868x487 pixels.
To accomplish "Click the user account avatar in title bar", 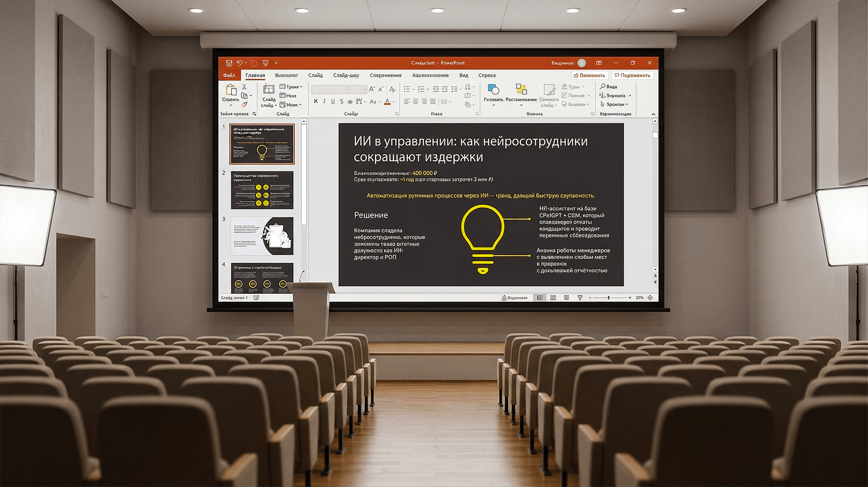I will coord(582,63).
